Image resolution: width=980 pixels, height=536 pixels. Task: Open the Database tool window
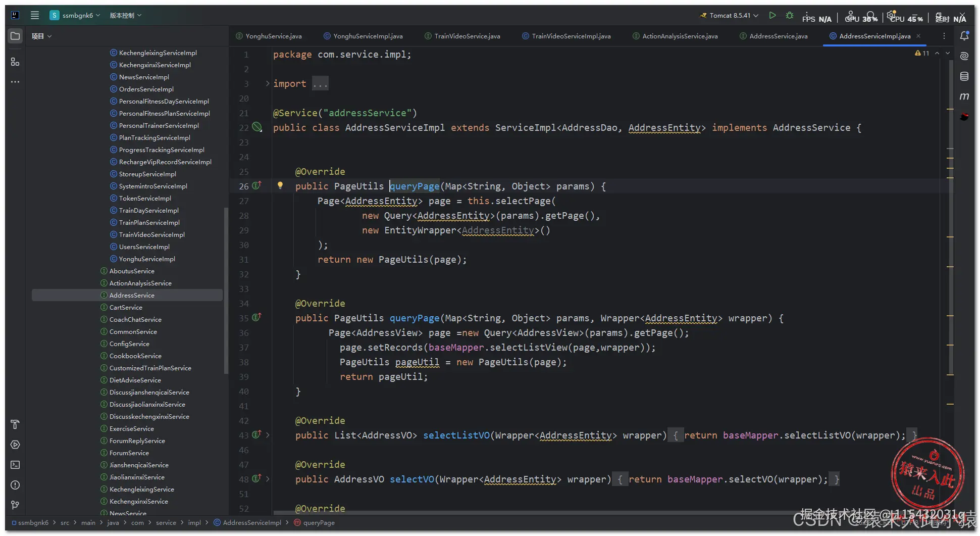coord(964,76)
